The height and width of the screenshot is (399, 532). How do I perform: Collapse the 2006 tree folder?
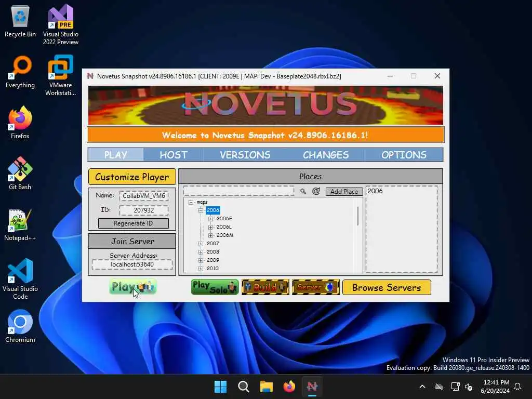[201, 210]
